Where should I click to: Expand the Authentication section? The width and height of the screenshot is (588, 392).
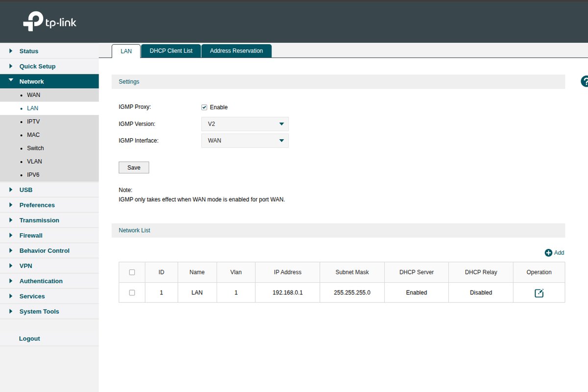[x=49, y=281]
